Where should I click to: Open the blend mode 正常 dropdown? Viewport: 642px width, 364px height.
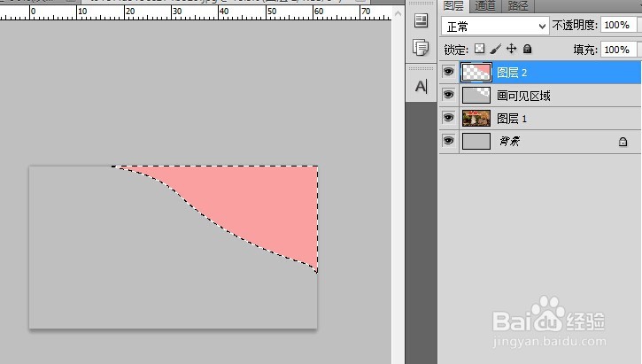[x=495, y=27]
